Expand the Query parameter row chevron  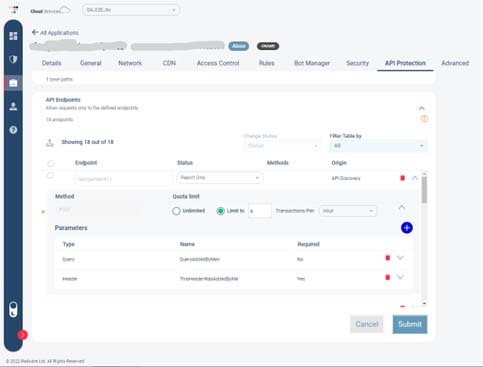(x=400, y=258)
